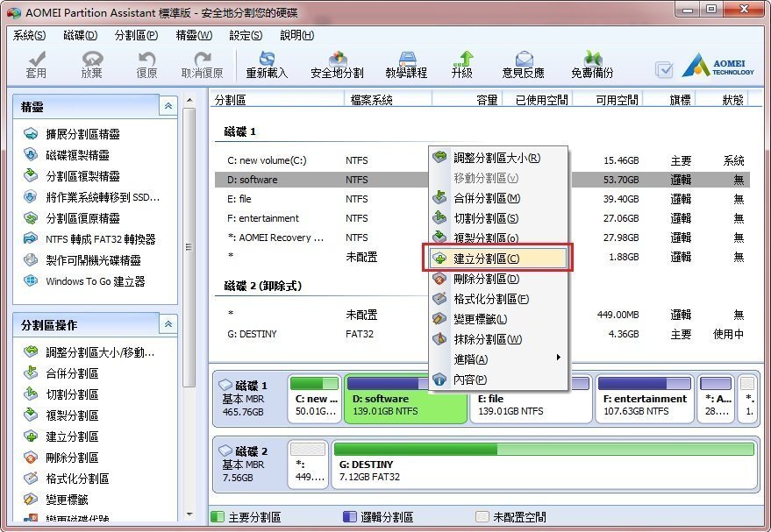Open the 設定(S) menu
Screen dimensions: 771x532
point(246,35)
